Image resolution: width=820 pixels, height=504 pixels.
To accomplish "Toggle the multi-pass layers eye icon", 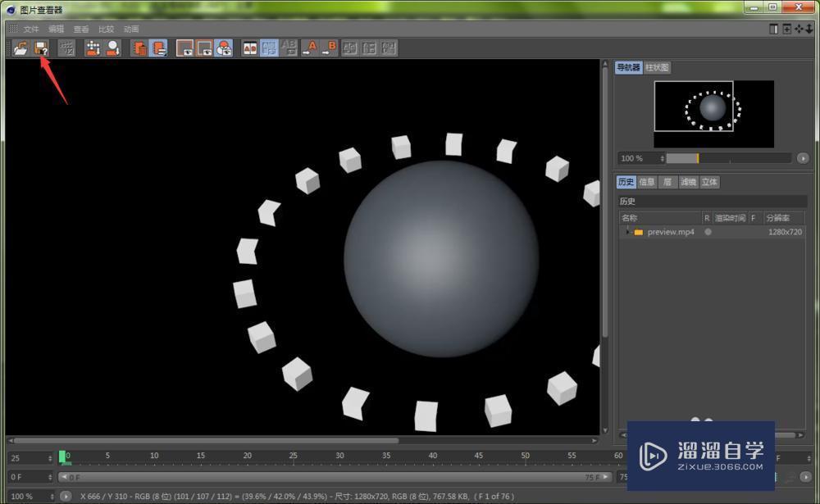I will click(224, 48).
